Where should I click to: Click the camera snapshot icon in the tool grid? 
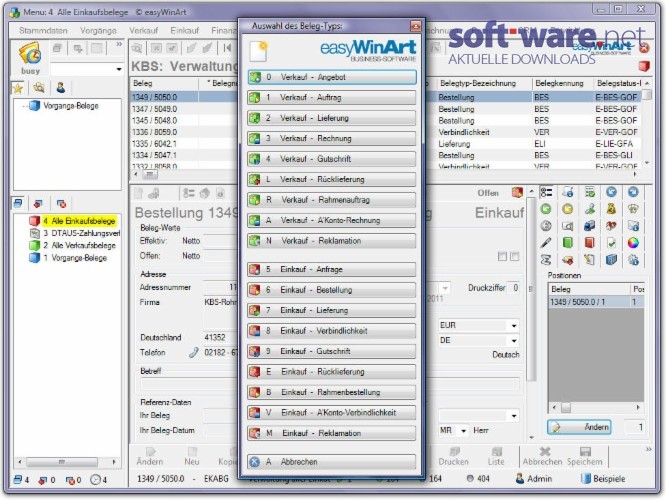(x=567, y=226)
